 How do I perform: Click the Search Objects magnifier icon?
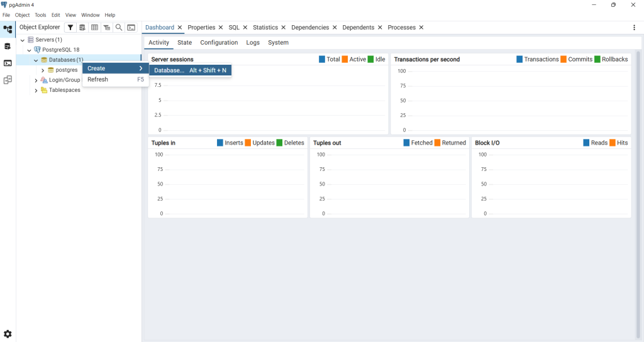[119, 28]
